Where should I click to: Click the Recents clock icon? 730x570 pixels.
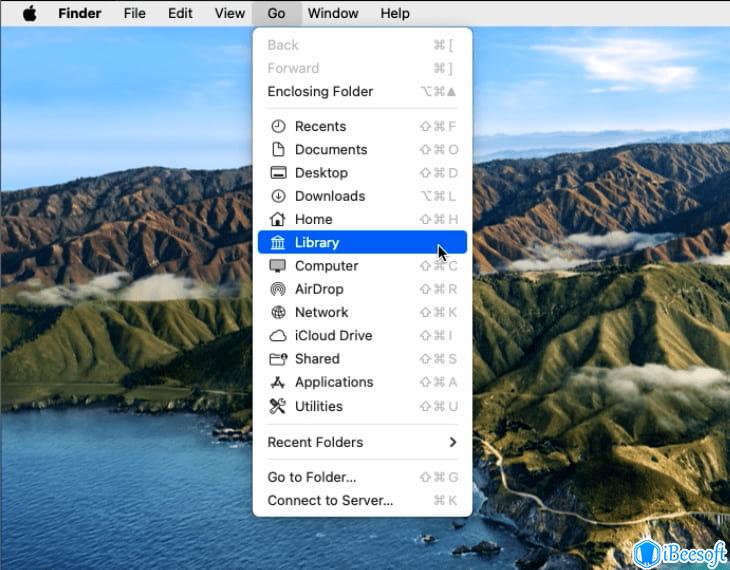(277, 126)
